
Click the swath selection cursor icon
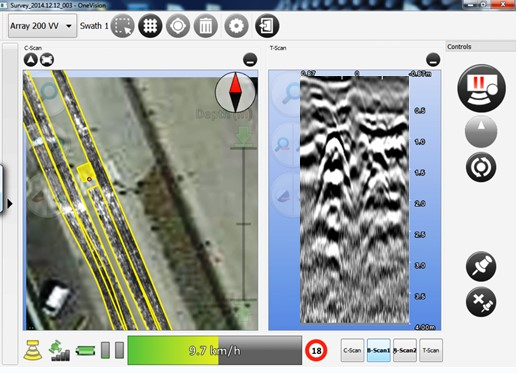tap(122, 26)
